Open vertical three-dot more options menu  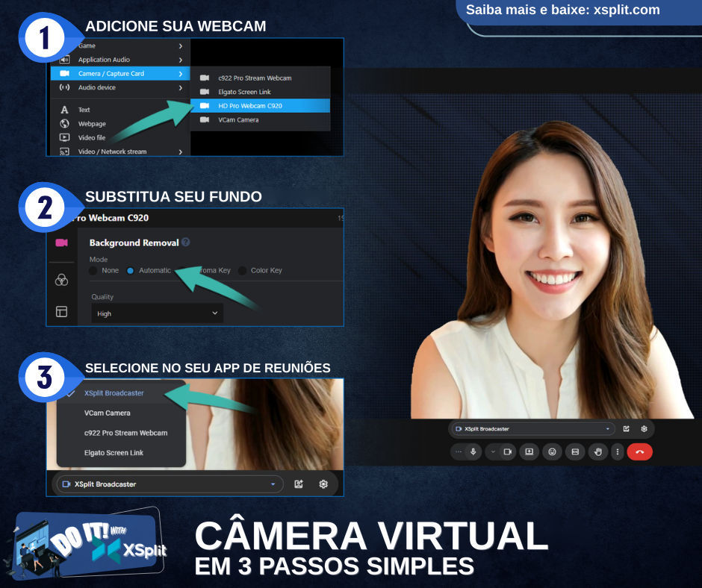click(x=618, y=452)
